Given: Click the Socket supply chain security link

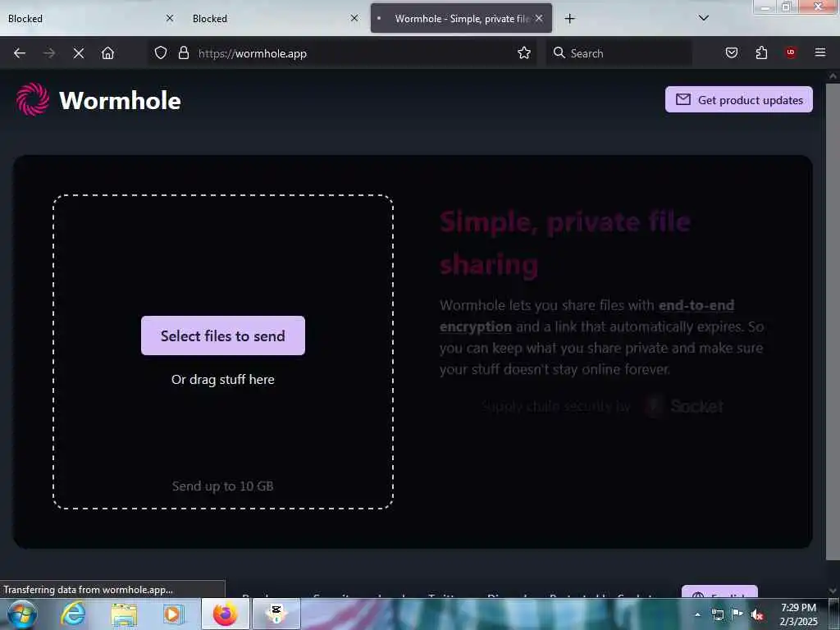Looking at the screenshot, I should coord(603,406).
